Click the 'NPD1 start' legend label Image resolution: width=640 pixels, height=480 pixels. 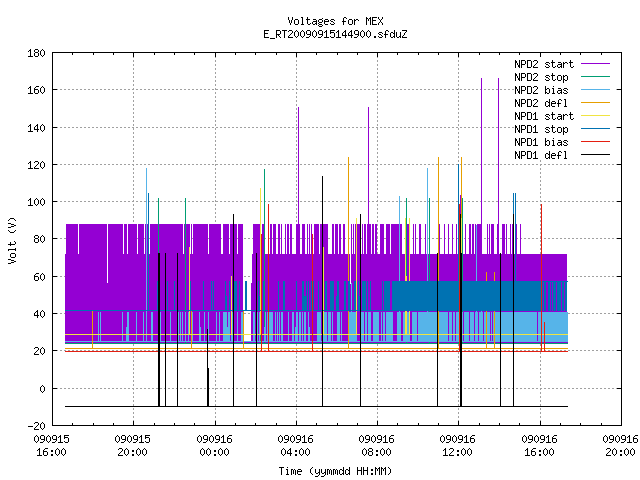point(544,116)
